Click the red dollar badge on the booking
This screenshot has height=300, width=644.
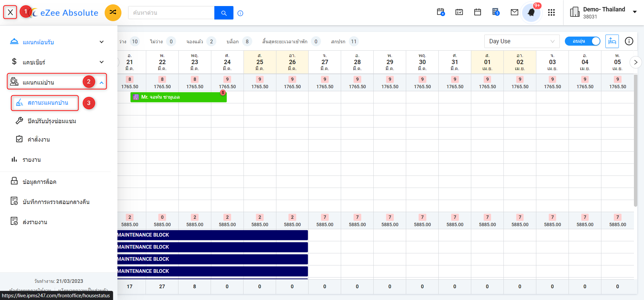click(223, 93)
